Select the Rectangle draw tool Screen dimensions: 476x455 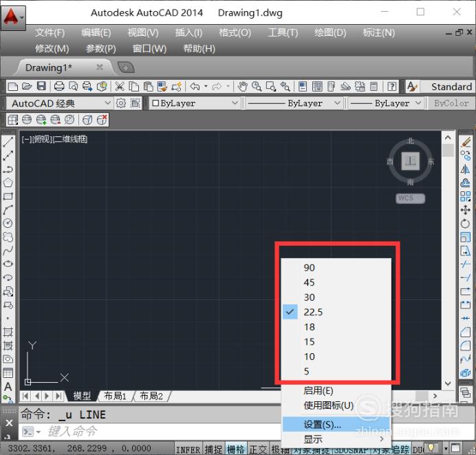click(8, 196)
